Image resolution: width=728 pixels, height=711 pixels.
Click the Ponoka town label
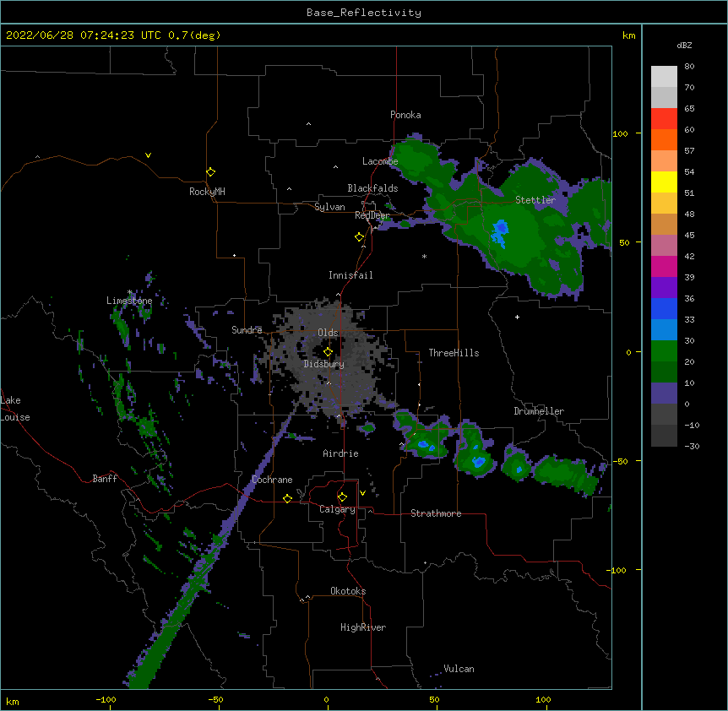click(405, 115)
